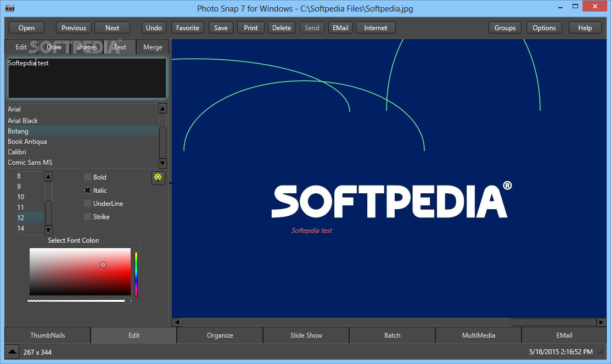Switch to the Draw tab
611x364 pixels.
(54, 47)
